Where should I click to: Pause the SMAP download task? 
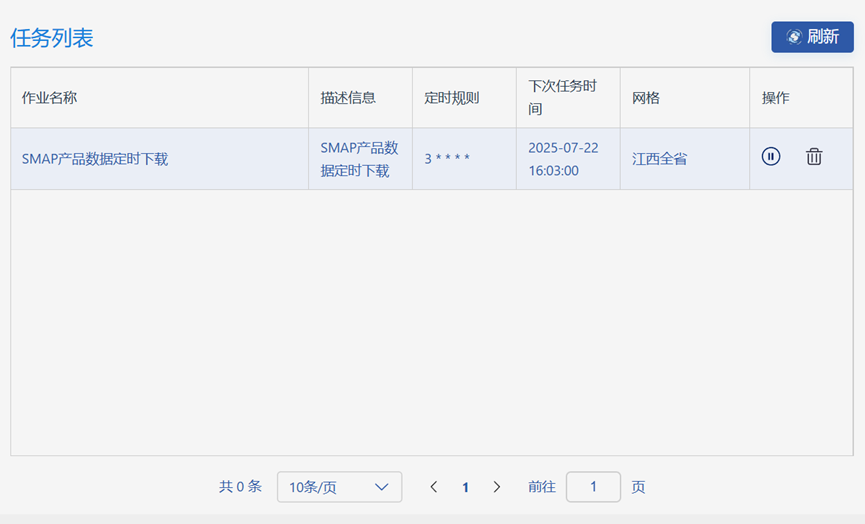[x=771, y=157]
